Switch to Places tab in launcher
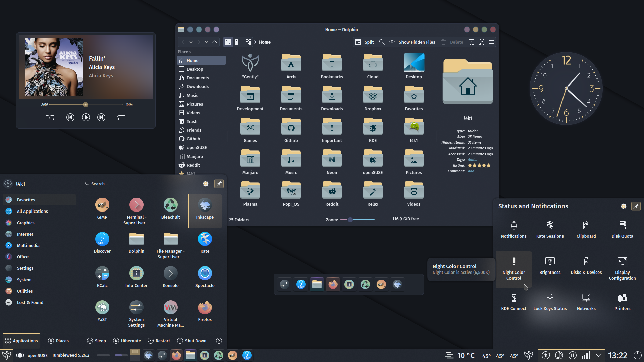644x362 pixels. point(58,341)
